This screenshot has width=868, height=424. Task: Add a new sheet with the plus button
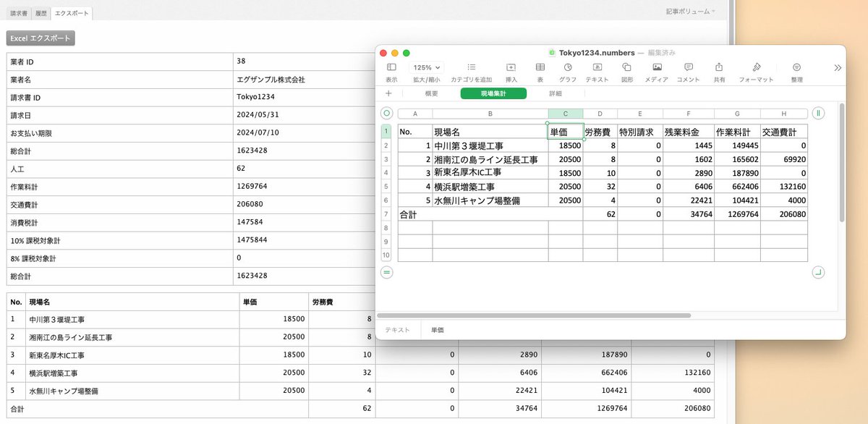pos(388,93)
